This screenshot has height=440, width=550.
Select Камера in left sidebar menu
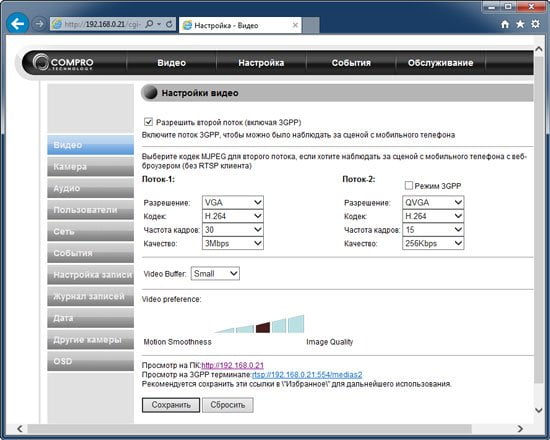point(90,167)
